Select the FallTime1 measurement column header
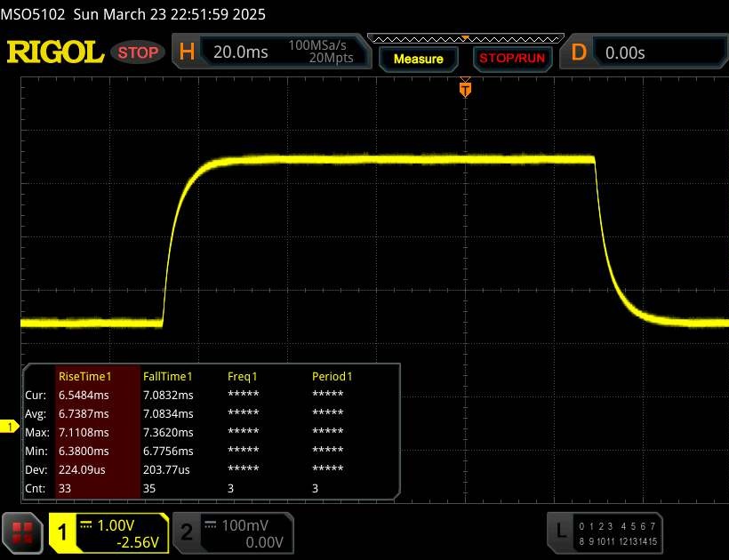The image size is (729, 560). click(167, 376)
